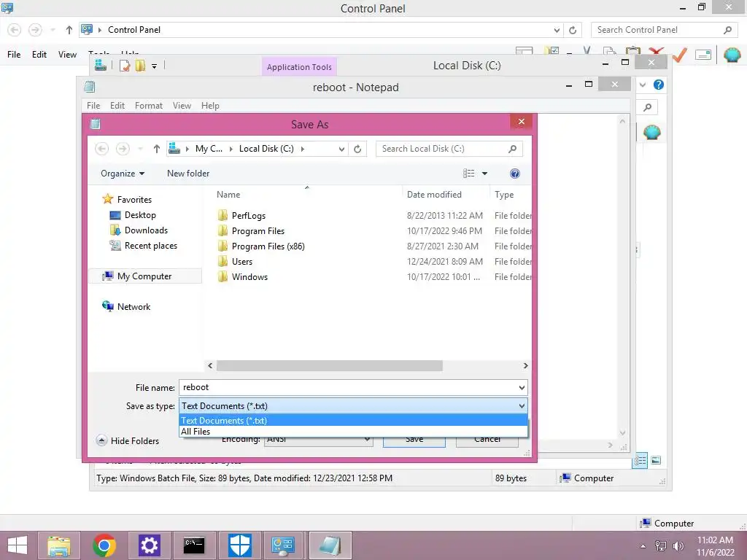The height and width of the screenshot is (560, 747).
Task: Click Control Panel up arrow button
Action: [69, 30]
